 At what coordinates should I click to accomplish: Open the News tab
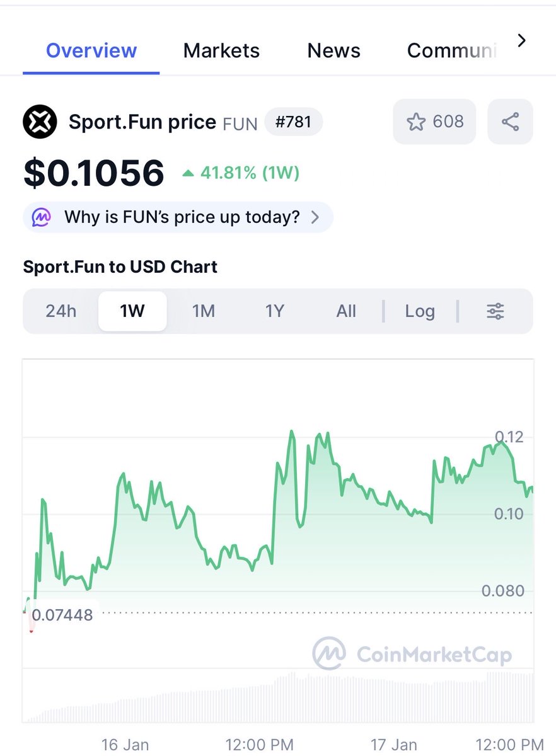[333, 50]
